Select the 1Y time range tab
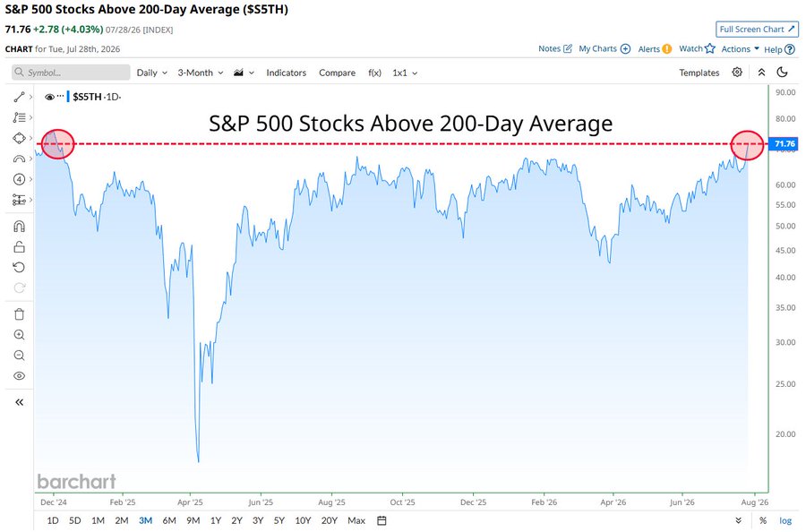 click(x=215, y=520)
